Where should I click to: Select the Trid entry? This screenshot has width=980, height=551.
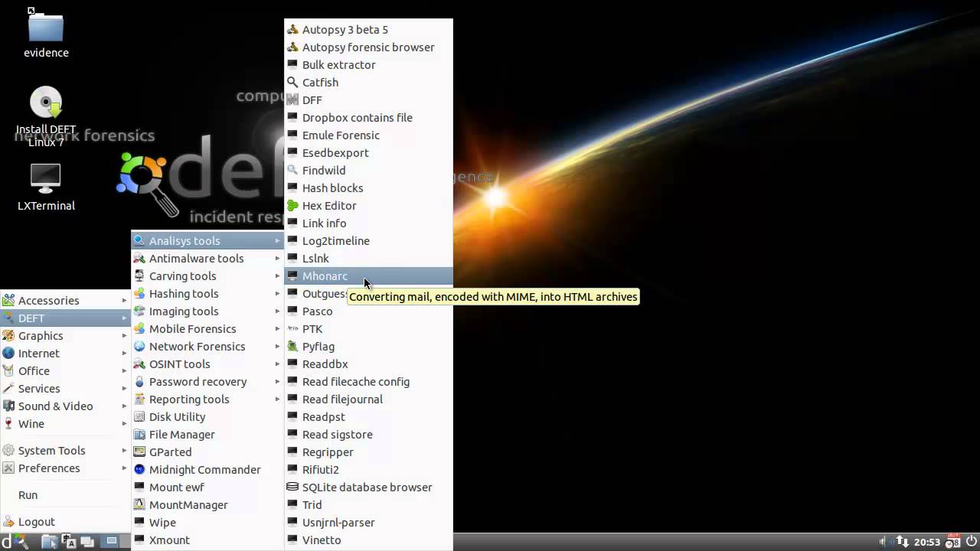368,505
